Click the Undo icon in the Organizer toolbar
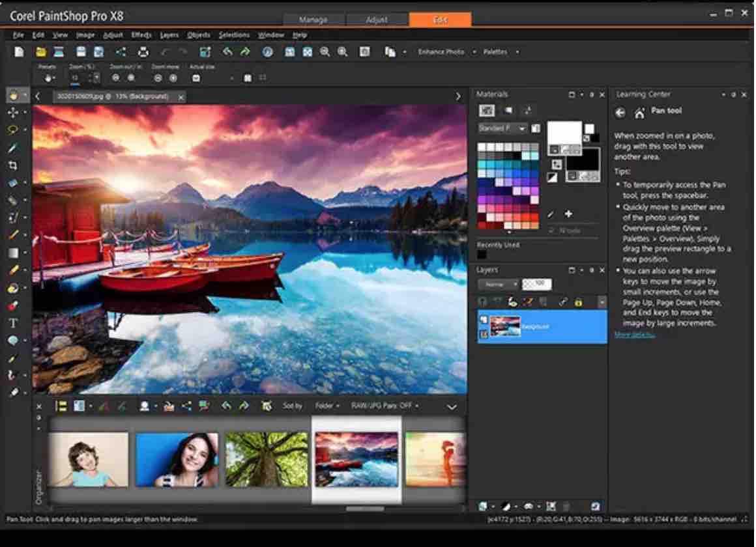 226,405
